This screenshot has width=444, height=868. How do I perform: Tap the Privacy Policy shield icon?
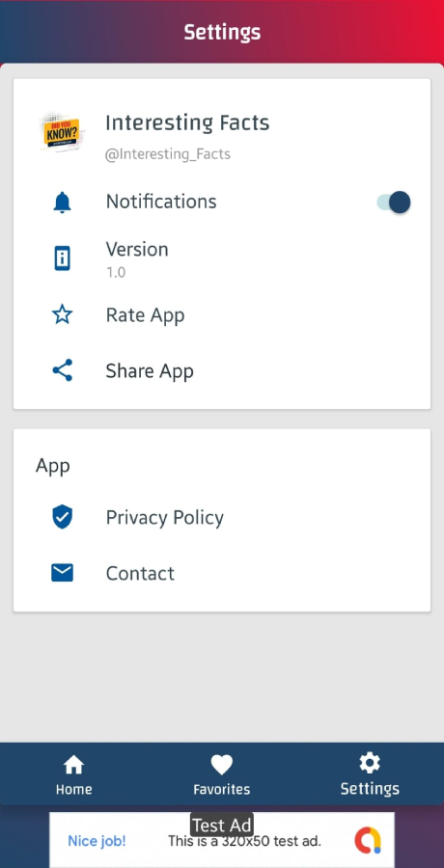[62, 517]
